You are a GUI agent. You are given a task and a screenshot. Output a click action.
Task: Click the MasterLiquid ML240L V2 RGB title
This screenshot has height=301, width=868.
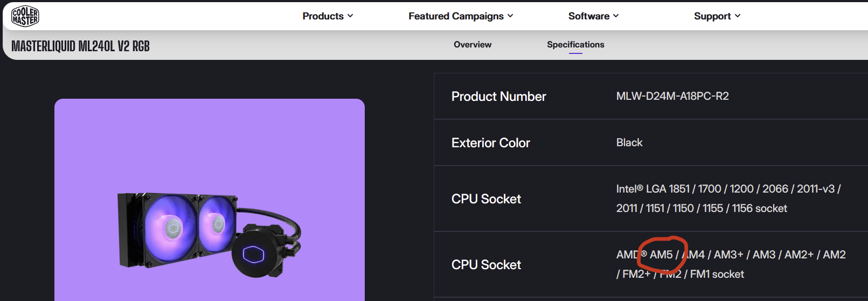click(80, 46)
